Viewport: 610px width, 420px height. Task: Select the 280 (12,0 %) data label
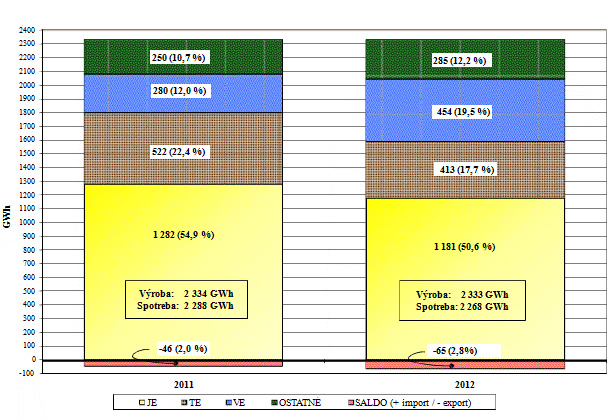point(179,91)
